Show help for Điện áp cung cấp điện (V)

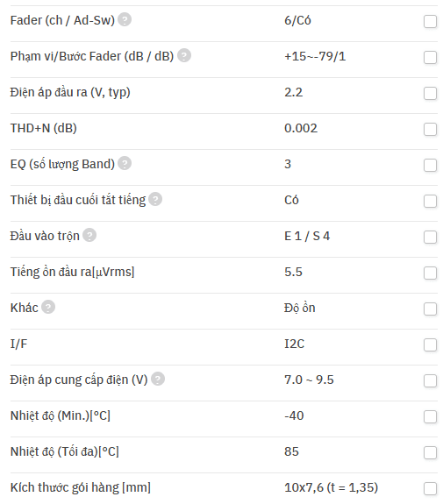coord(158,379)
